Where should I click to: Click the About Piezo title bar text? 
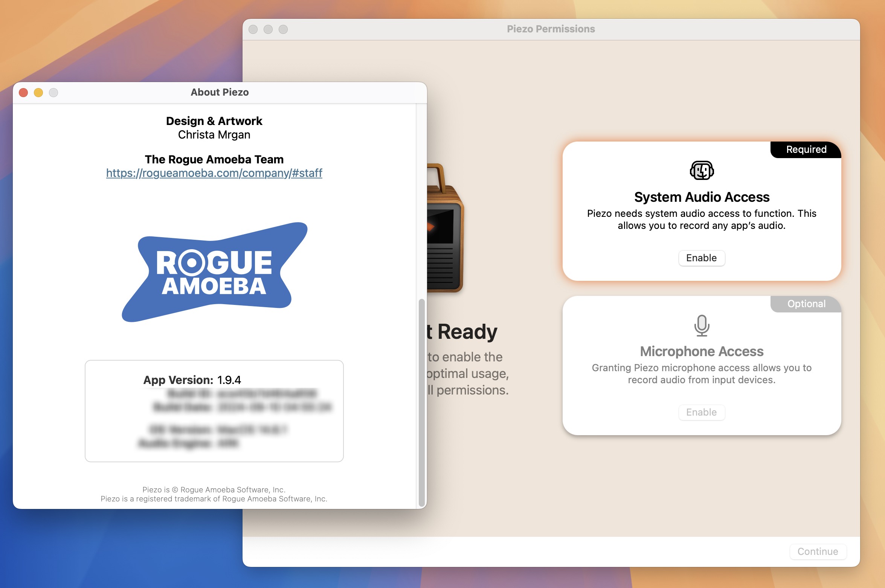point(220,92)
